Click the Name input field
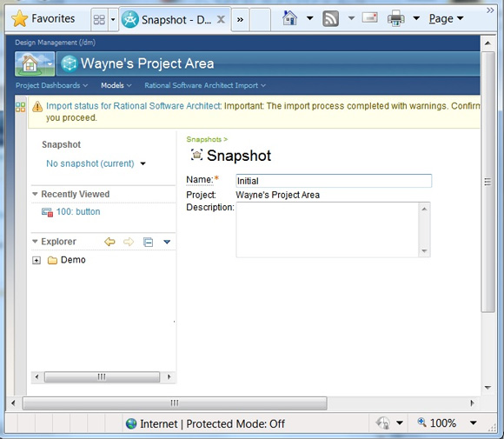 (x=334, y=181)
